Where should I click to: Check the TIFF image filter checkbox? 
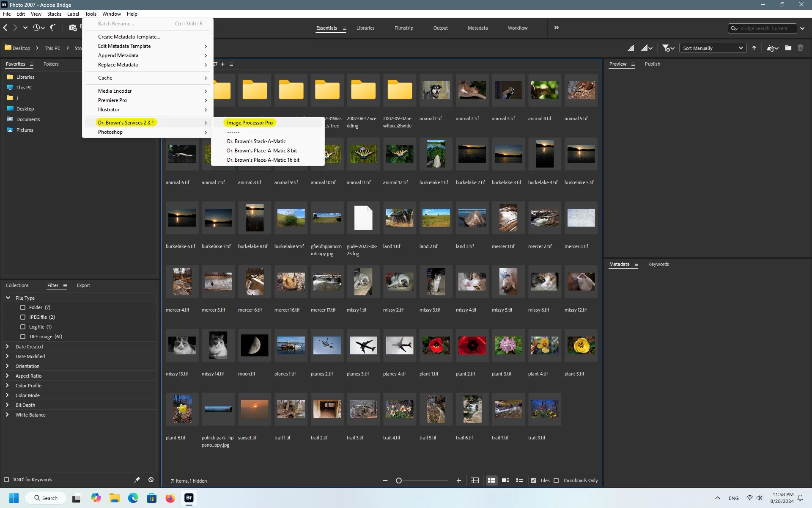pyautogui.click(x=23, y=337)
